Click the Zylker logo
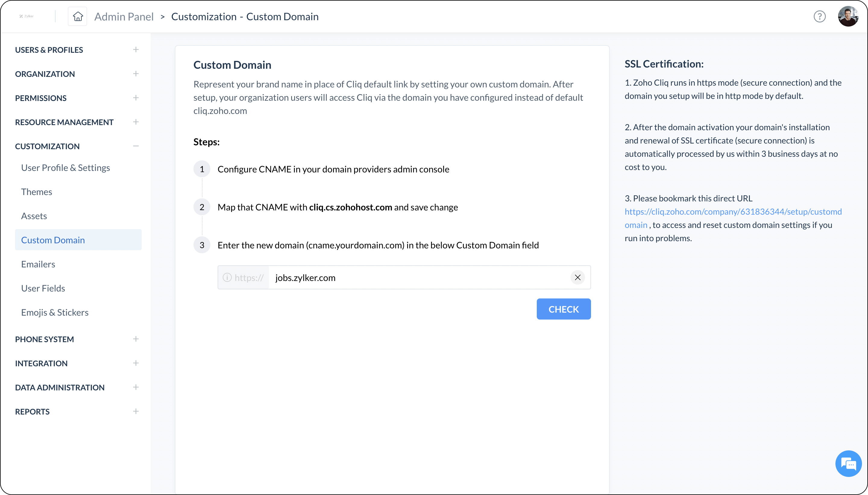Screen dimensions: 868x495 point(27,16)
